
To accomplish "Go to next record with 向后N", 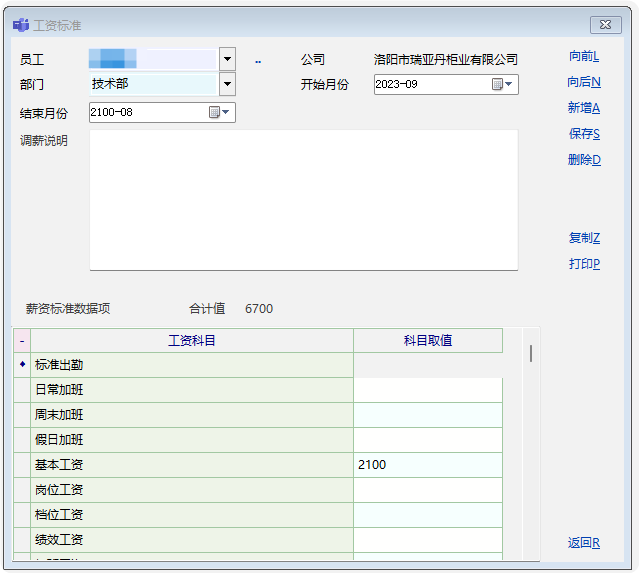I will point(583,82).
